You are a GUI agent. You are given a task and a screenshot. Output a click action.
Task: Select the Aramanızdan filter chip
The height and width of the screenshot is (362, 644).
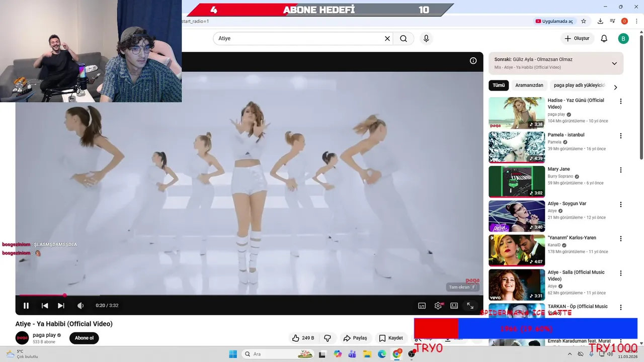tap(529, 85)
